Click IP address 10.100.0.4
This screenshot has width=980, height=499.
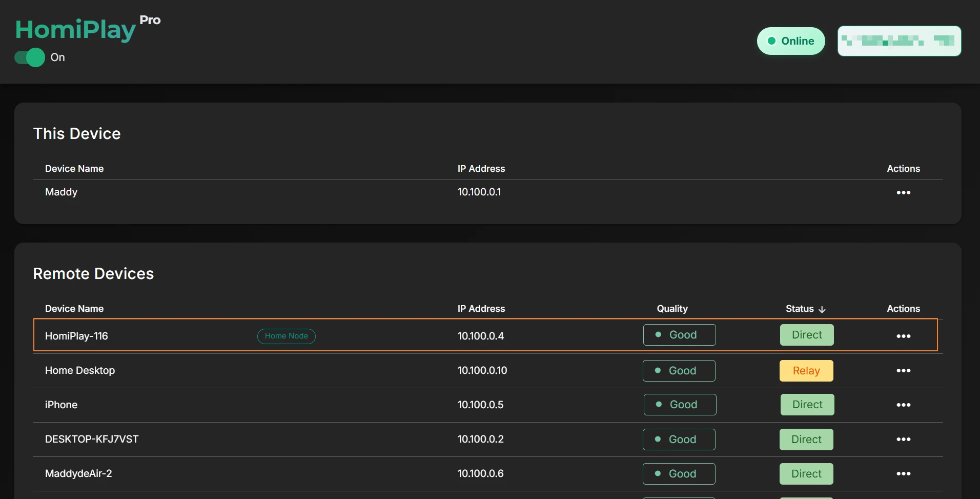pos(481,336)
